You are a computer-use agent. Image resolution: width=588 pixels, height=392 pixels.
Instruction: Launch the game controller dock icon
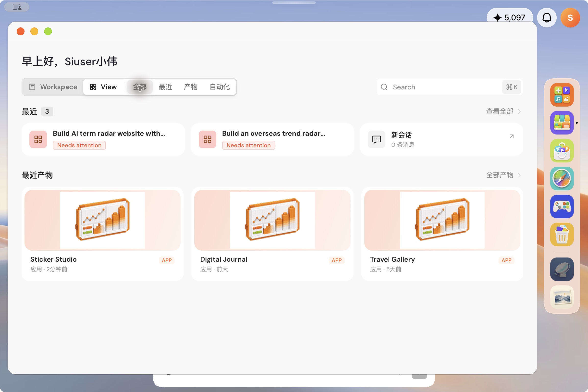pyautogui.click(x=562, y=207)
